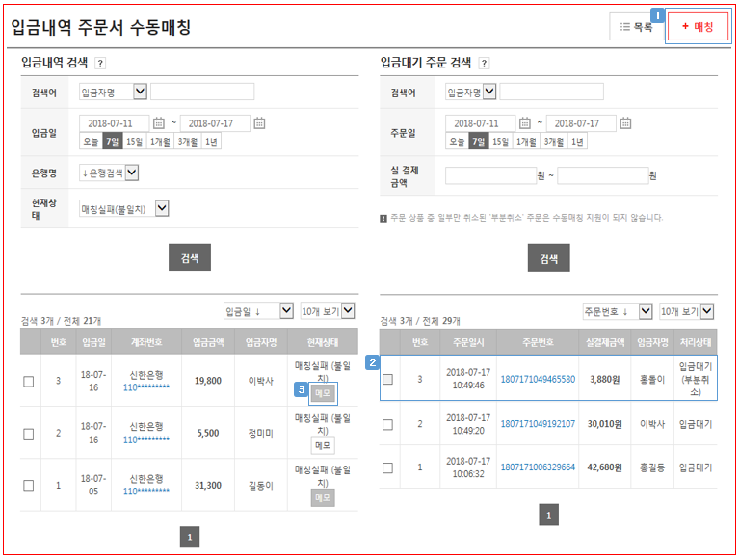Check the deposit row for 길동이 31,300

pos(29,486)
